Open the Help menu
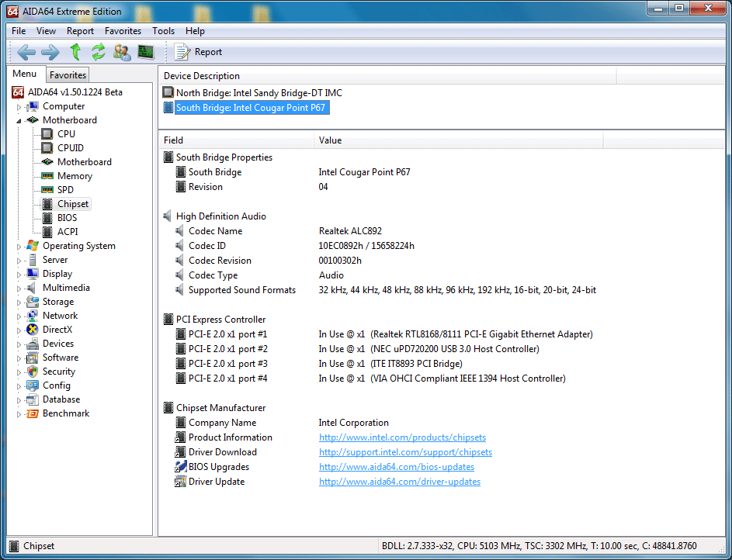This screenshot has width=732, height=560. pyautogui.click(x=195, y=31)
